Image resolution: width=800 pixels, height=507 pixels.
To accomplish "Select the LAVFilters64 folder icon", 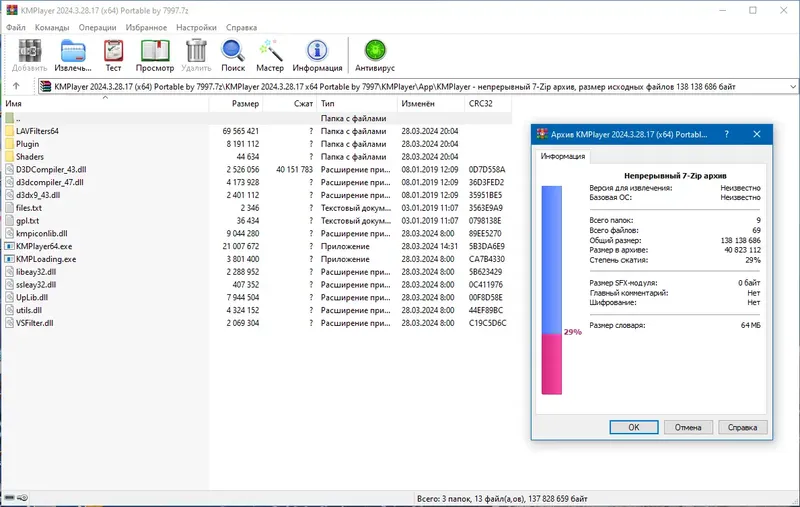I will click(9, 131).
